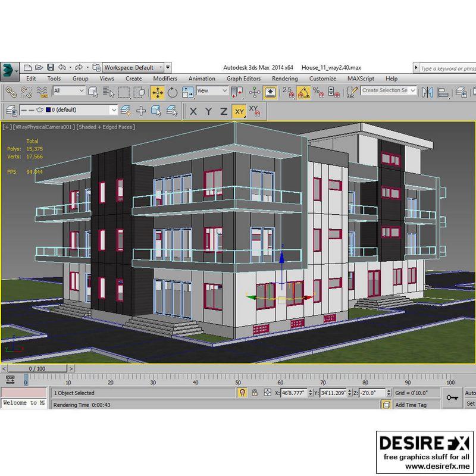Open Select by Name tool

point(109,92)
